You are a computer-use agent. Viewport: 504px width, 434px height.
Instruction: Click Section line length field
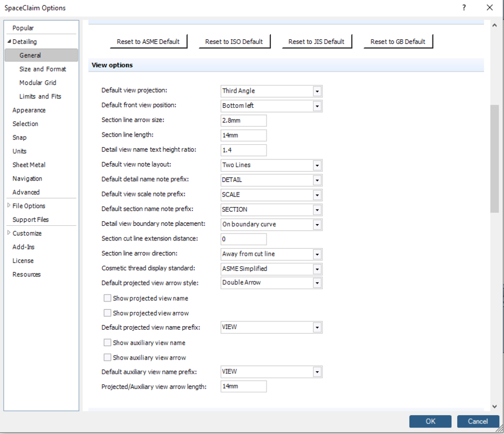(x=243, y=135)
